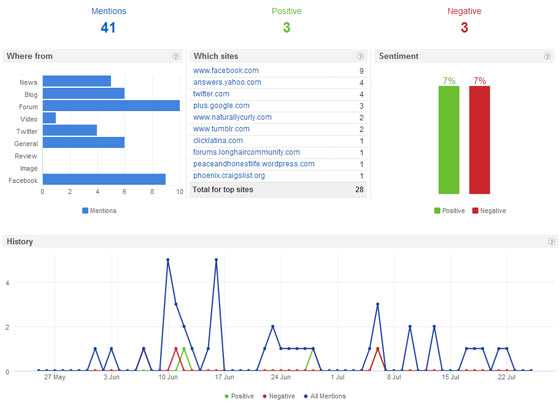Click the Where from panel title
The image size is (560, 407).
(x=30, y=56)
